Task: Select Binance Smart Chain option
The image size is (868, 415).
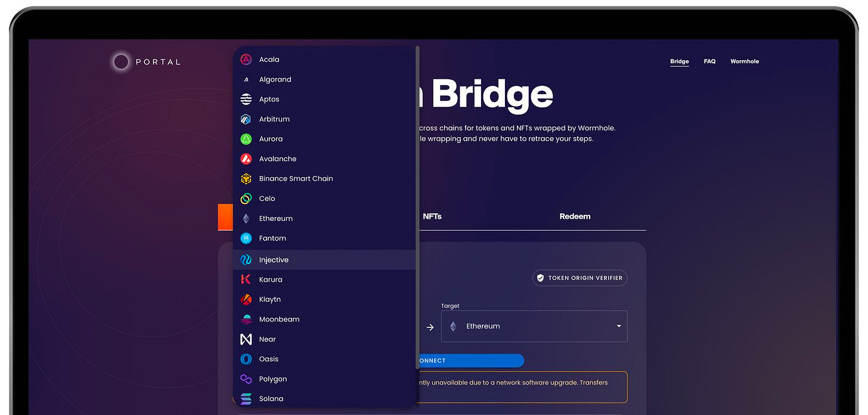Action: pyautogui.click(x=324, y=179)
